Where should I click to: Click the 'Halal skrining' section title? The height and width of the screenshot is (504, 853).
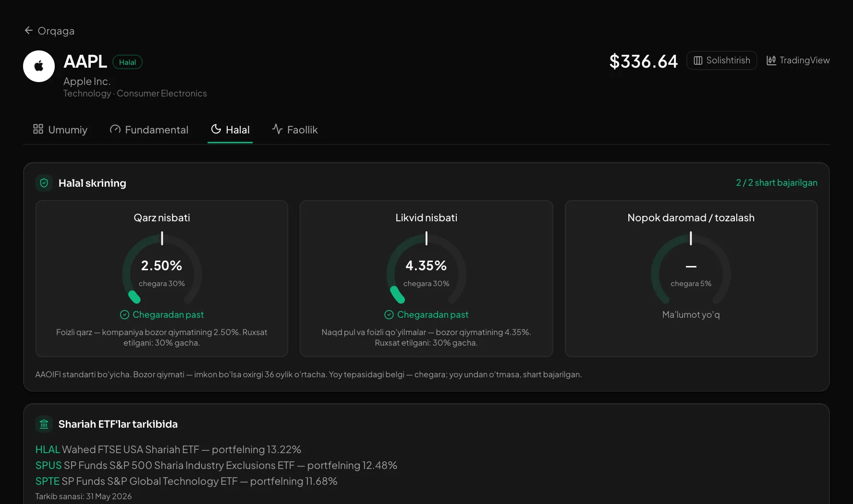pos(92,183)
